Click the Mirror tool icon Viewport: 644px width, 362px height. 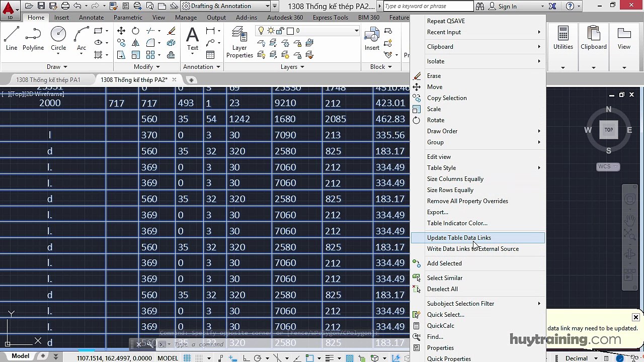click(136, 43)
